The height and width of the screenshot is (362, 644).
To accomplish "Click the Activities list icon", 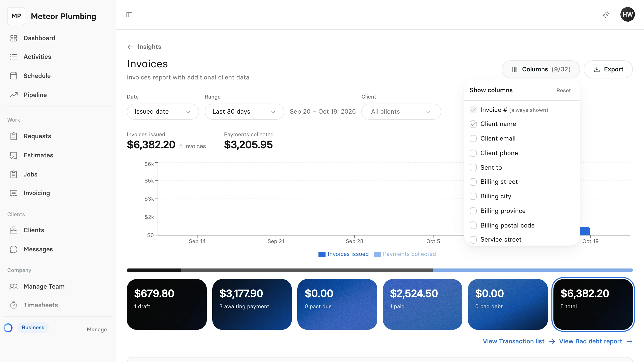I will tap(14, 57).
